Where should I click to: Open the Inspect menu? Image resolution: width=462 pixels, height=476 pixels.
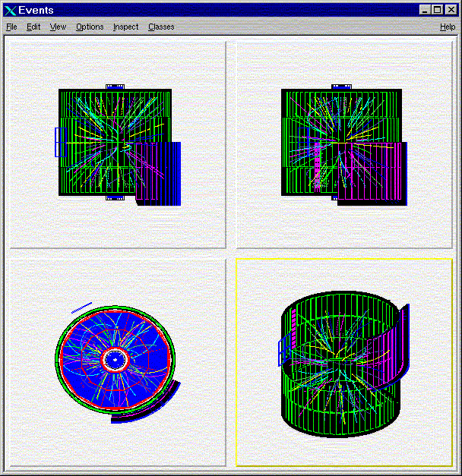click(125, 27)
